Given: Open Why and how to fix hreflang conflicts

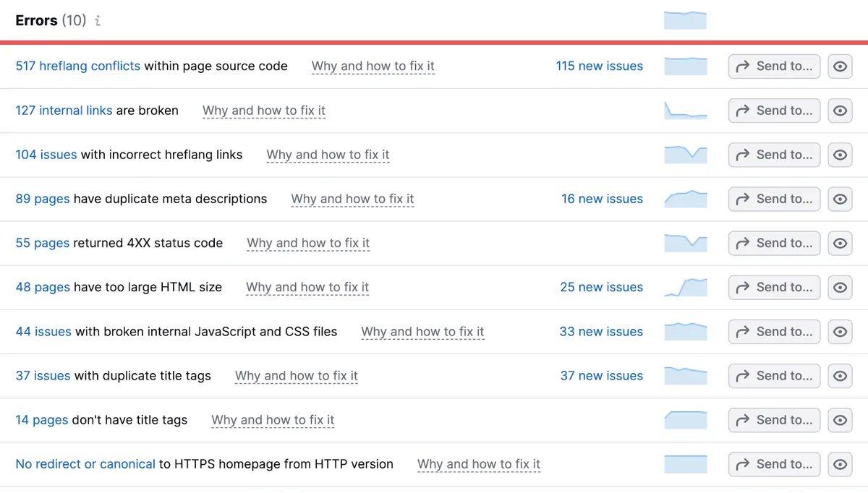Looking at the screenshot, I should 373,66.
